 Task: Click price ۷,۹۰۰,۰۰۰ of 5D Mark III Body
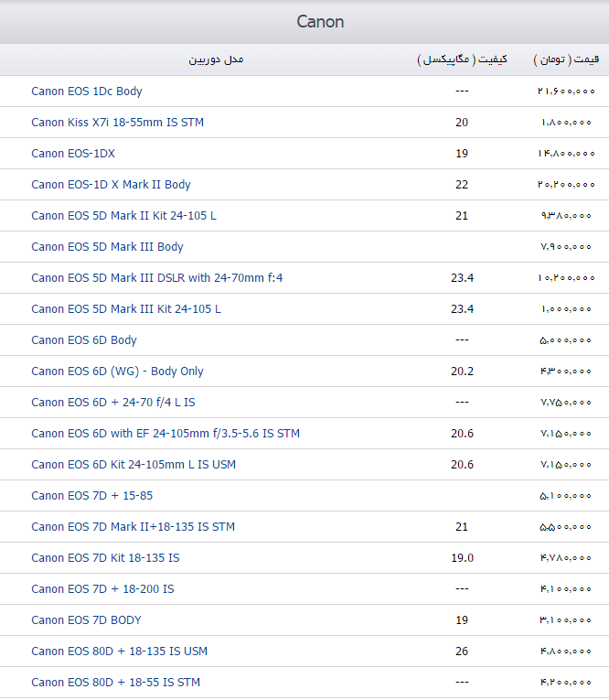click(566, 247)
